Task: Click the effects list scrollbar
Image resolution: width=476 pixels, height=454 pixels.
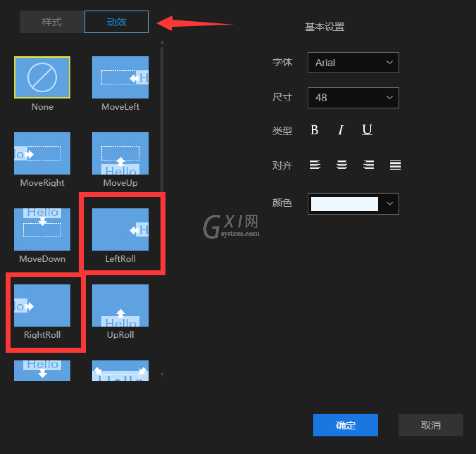Action: pyautogui.click(x=162, y=119)
